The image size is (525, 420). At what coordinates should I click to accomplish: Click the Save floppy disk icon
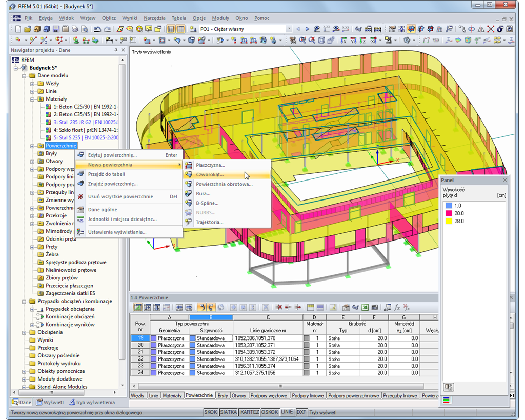pos(56,29)
